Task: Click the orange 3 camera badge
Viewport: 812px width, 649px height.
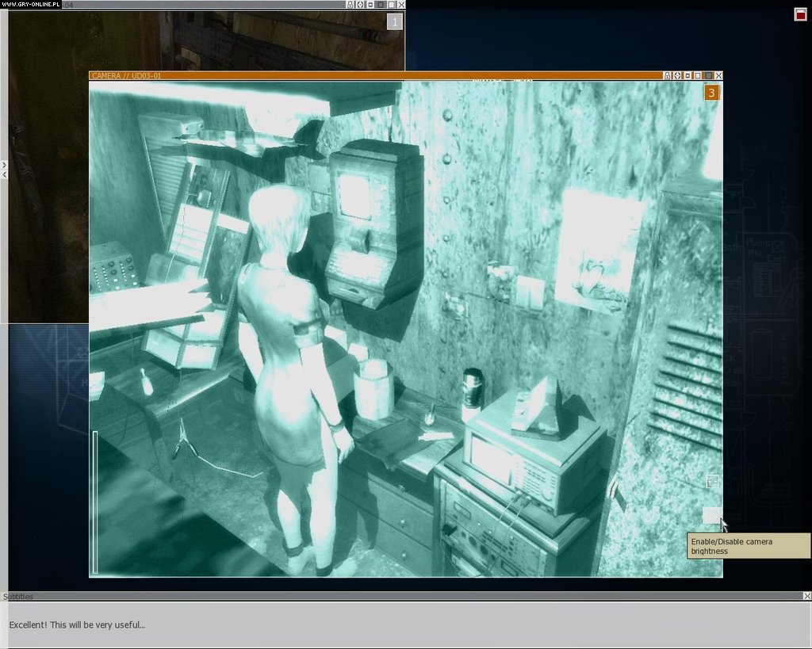Action: click(x=711, y=93)
